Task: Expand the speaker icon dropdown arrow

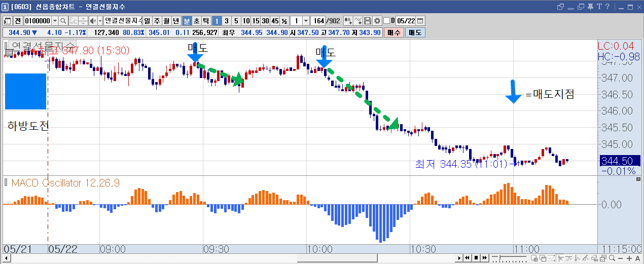Action: click(x=99, y=21)
